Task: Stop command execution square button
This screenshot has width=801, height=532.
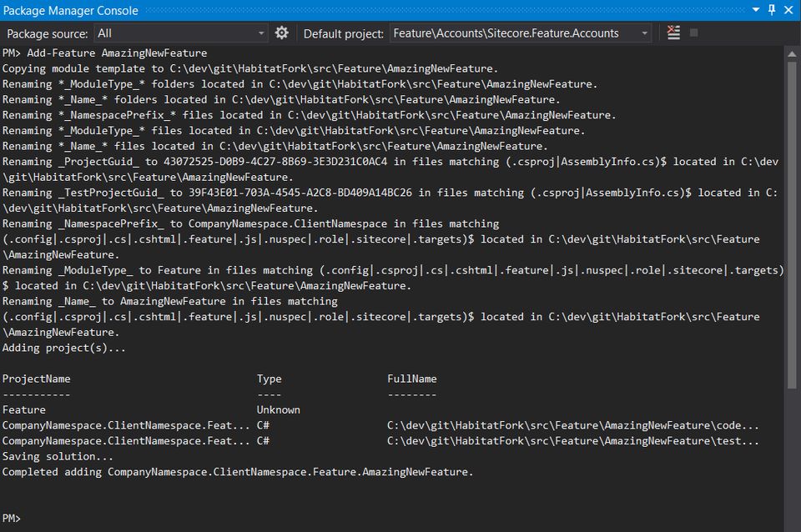Action: point(693,33)
